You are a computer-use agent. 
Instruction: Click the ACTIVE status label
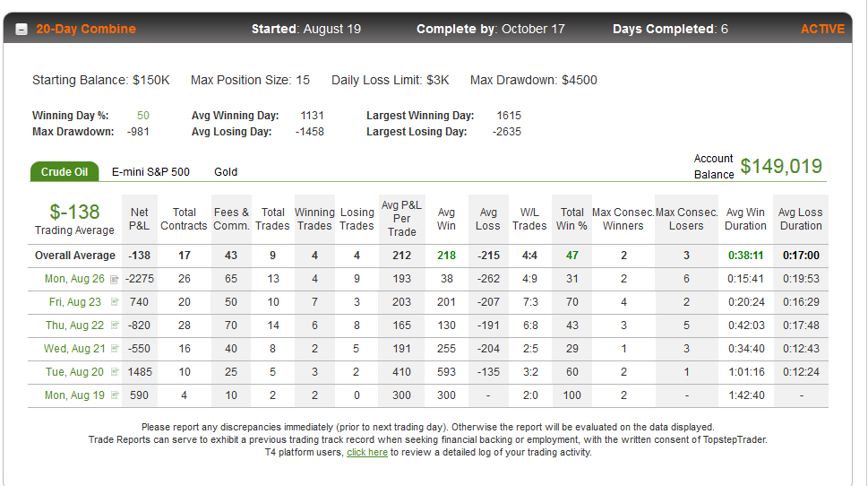coord(822,29)
